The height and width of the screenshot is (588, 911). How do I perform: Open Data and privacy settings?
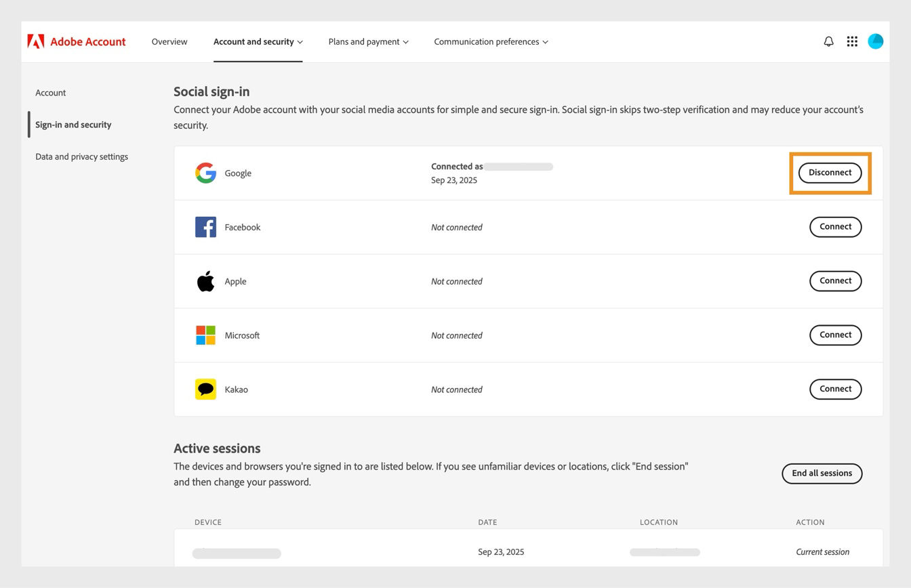click(81, 156)
